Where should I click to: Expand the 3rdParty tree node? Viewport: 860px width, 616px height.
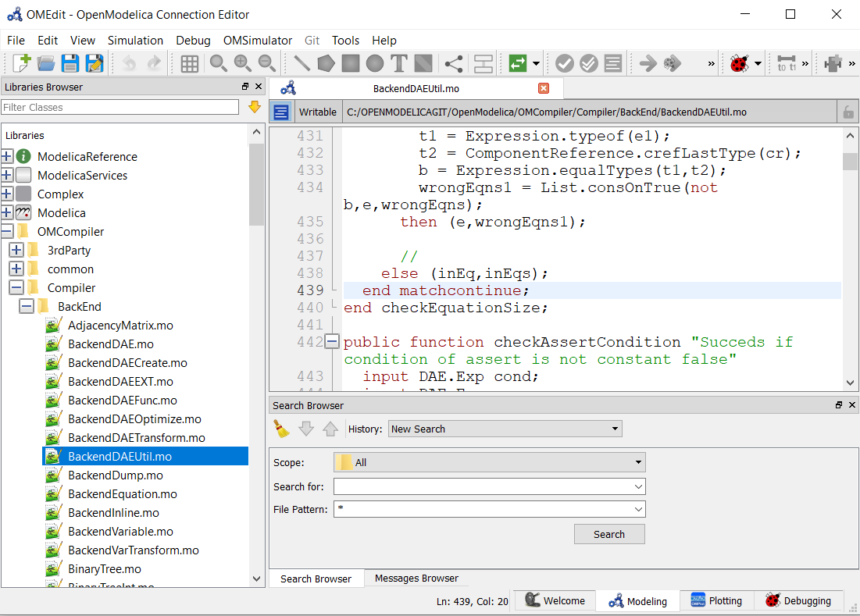16,250
